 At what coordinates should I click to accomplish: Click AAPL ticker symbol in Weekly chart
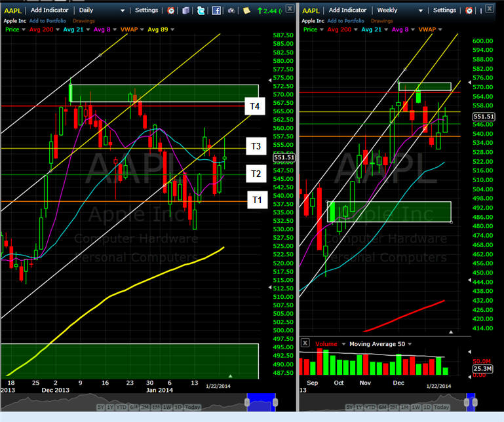tap(311, 10)
